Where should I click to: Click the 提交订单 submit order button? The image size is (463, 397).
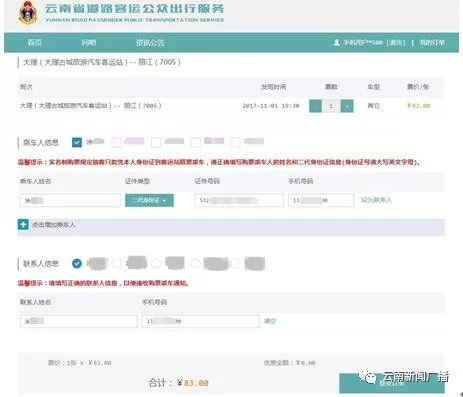[x=392, y=383]
